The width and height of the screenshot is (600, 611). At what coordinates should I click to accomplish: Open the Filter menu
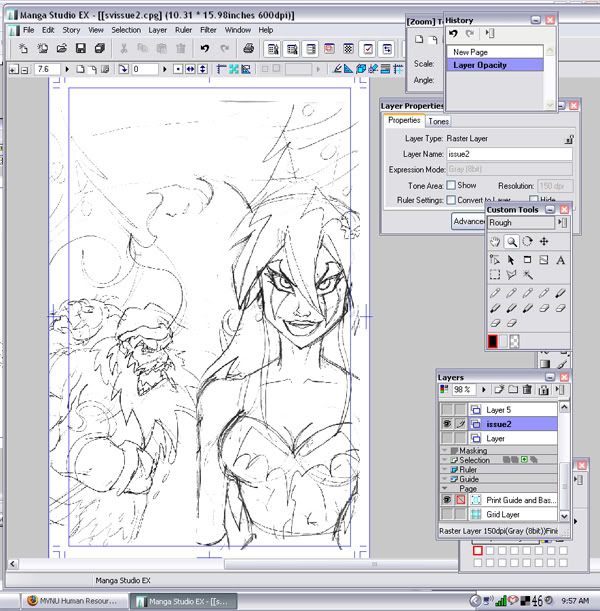pyautogui.click(x=208, y=30)
